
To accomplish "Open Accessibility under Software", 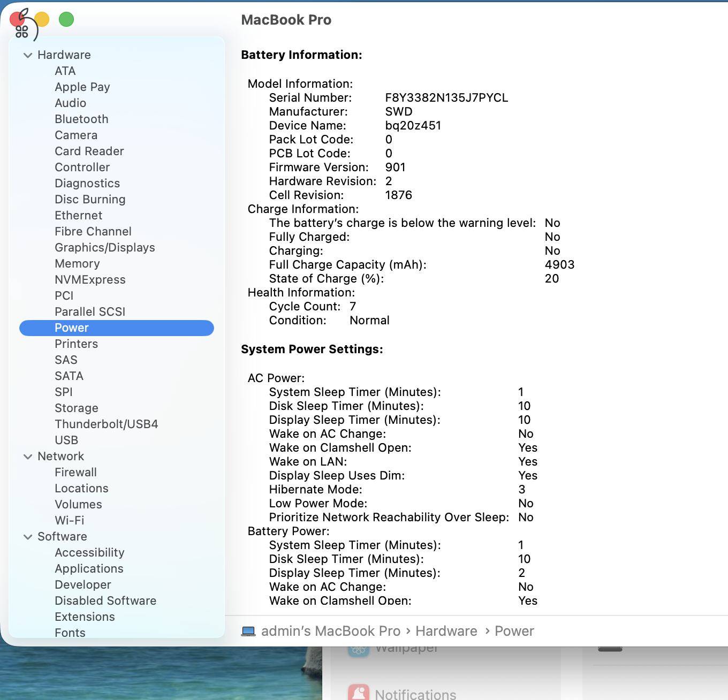I will click(90, 553).
